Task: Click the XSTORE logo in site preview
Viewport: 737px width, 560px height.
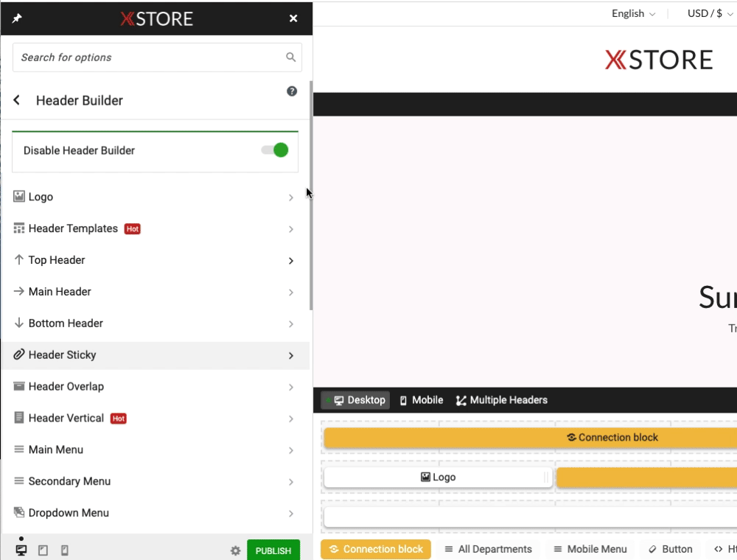Action: tap(658, 60)
